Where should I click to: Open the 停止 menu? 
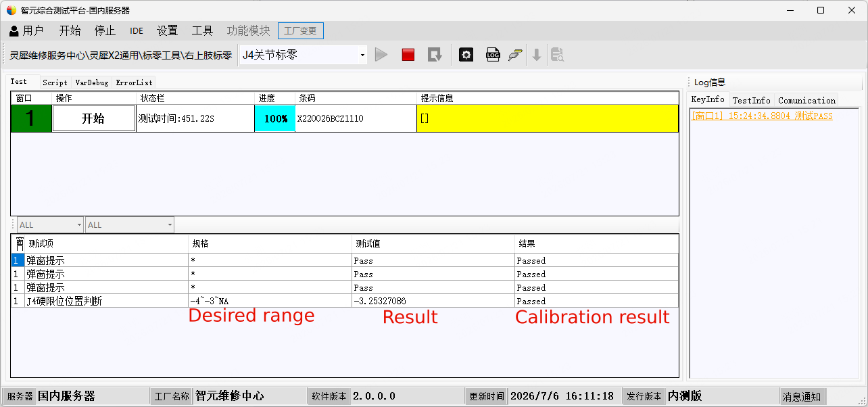105,30
